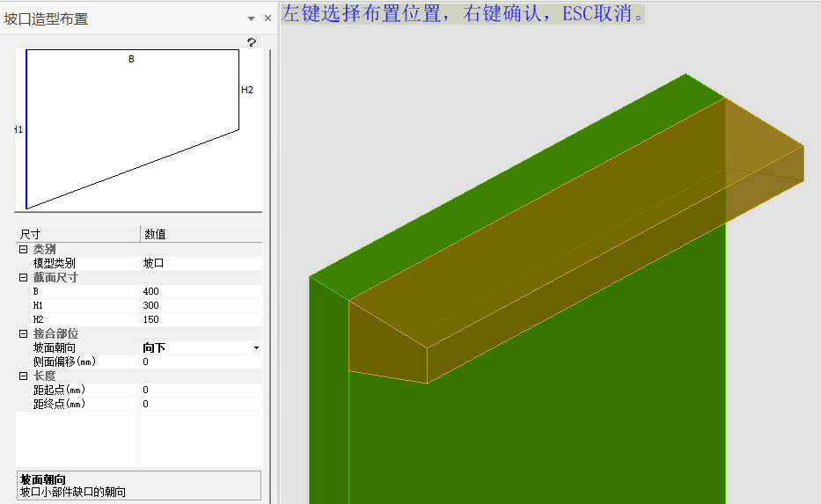Collapse the 接合部位 group
This screenshot has height=504, width=821.
point(23,333)
